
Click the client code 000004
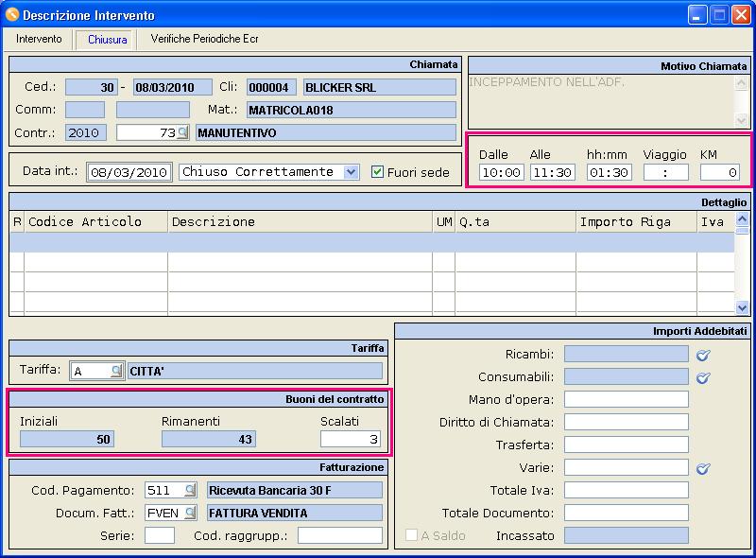(x=271, y=87)
